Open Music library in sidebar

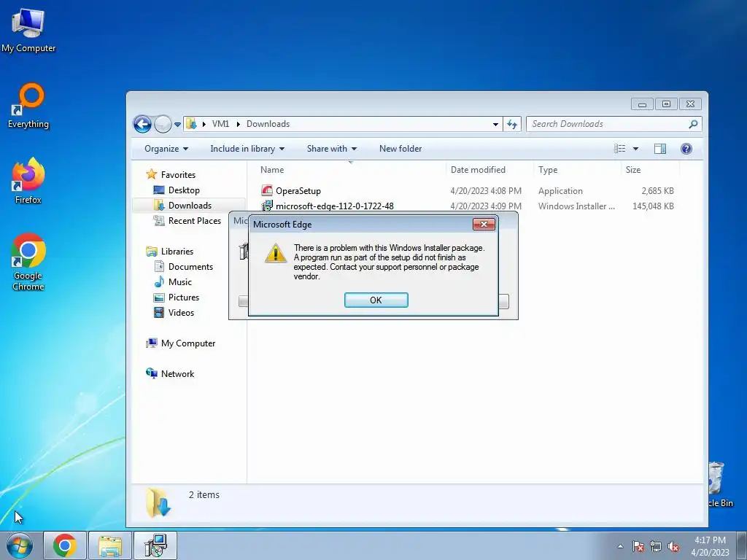click(179, 282)
